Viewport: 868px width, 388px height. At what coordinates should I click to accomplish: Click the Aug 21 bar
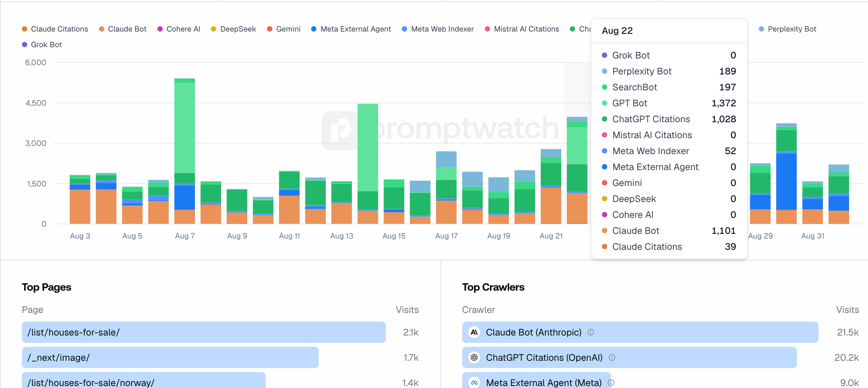pyautogui.click(x=551, y=186)
